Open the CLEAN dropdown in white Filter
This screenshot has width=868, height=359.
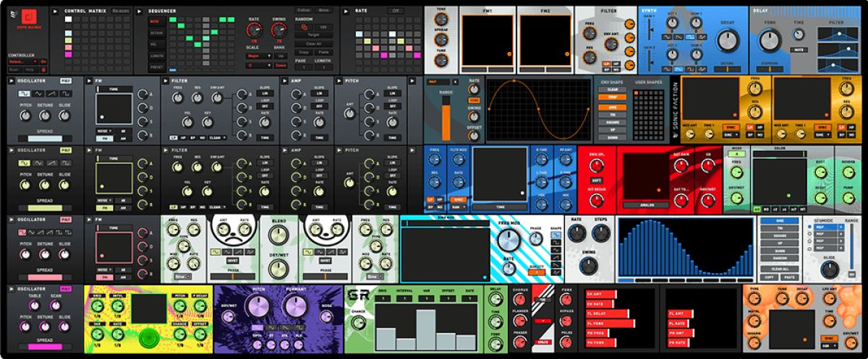217,137
